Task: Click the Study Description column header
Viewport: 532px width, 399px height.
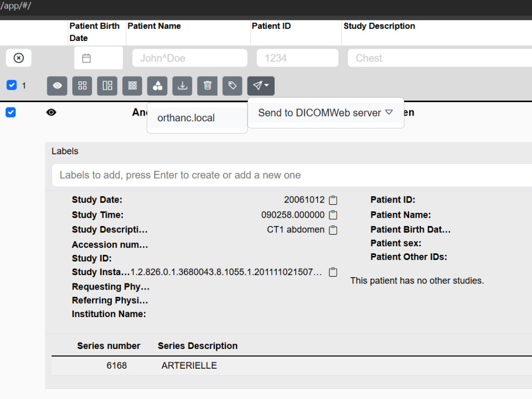Action: tap(379, 26)
